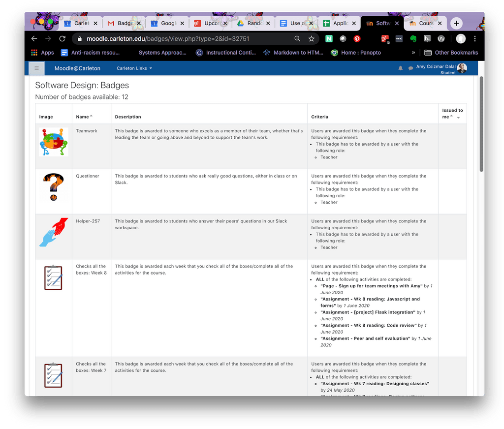The height and width of the screenshot is (429, 504).
Task: Switch to the Use Google Docs tab
Action: 297,23
